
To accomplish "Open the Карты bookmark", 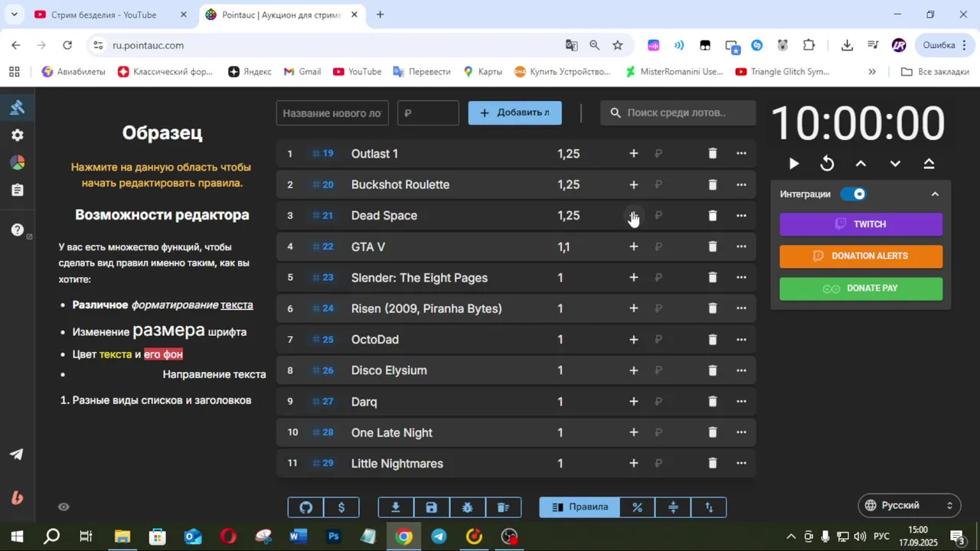I will [x=482, y=71].
